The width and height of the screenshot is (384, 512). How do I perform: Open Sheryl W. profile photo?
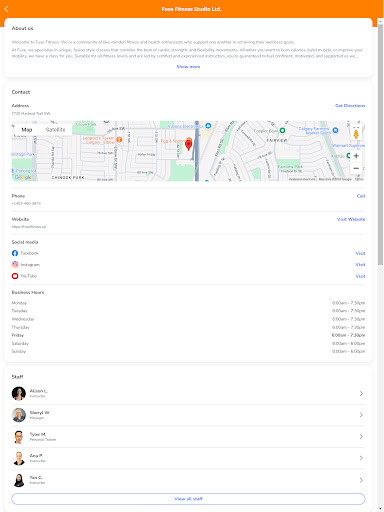click(x=19, y=415)
